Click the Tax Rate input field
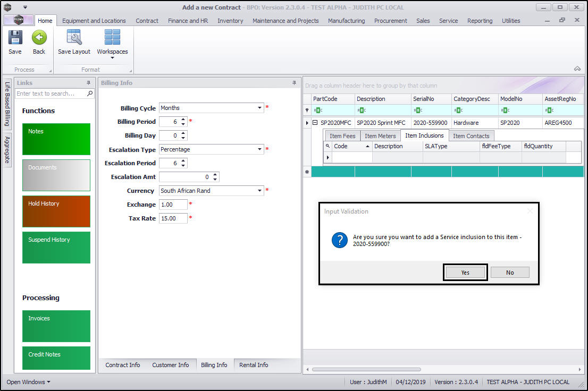588x391 pixels. point(173,218)
